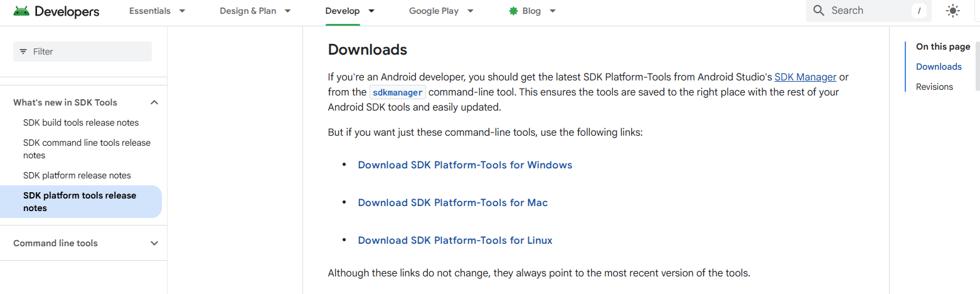Open the Design & Plan dropdown
980x294 pixels.
[287, 11]
